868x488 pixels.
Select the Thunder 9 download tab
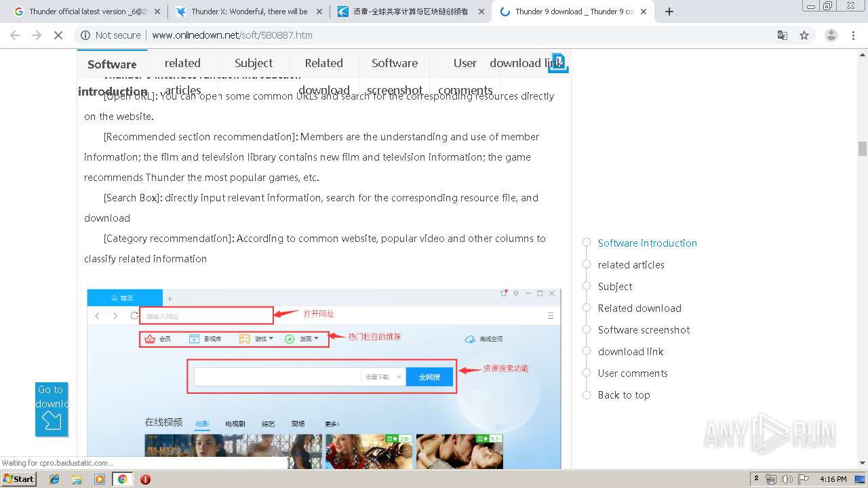pyautogui.click(x=572, y=12)
